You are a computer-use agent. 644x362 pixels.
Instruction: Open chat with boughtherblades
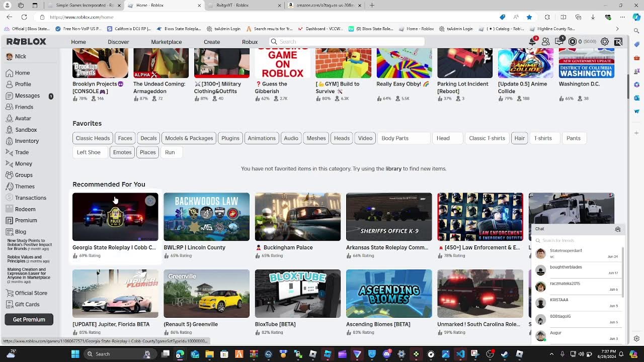[x=577, y=270]
